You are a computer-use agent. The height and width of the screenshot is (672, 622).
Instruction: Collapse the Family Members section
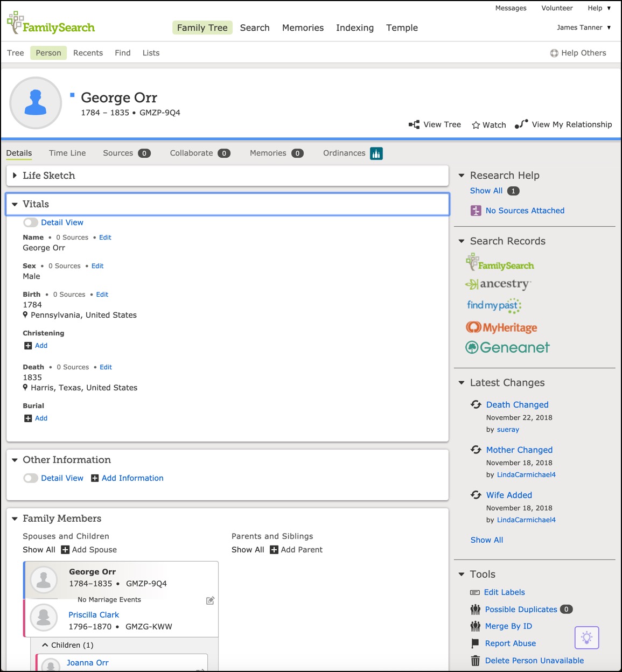pos(15,519)
